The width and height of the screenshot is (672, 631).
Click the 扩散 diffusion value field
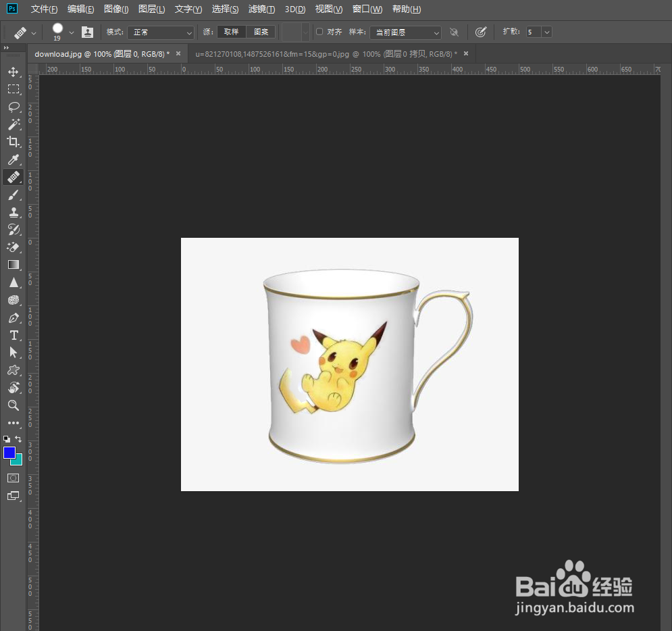pos(534,32)
